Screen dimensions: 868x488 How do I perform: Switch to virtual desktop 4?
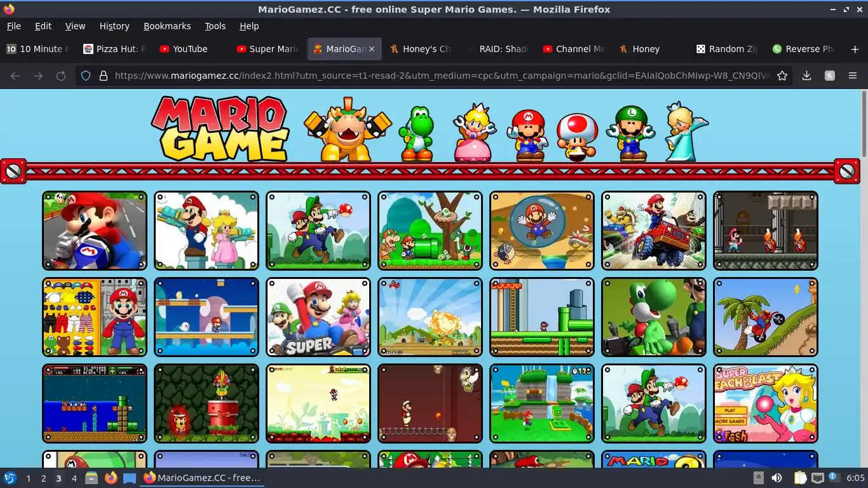pos(74,478)
